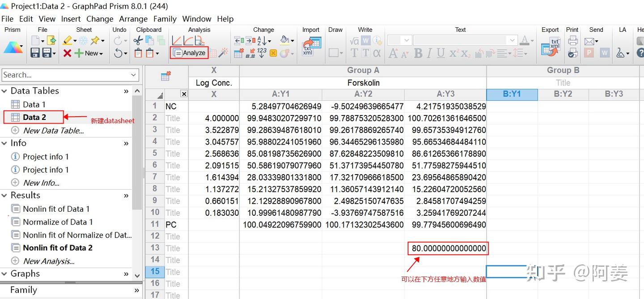Apply bold formatting in the Text group
This screenshot has height=299, width=644.
click(x=418, y=53)
